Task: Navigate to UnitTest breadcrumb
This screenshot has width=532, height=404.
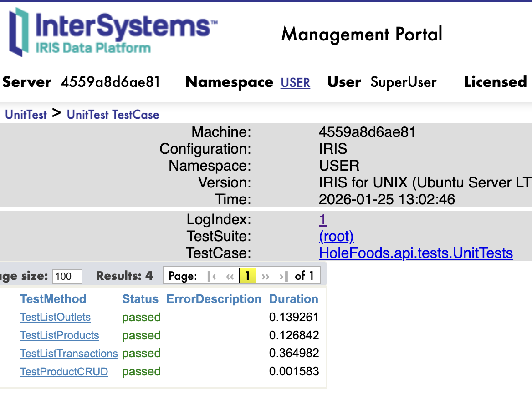Action: [x=26, y=115]
